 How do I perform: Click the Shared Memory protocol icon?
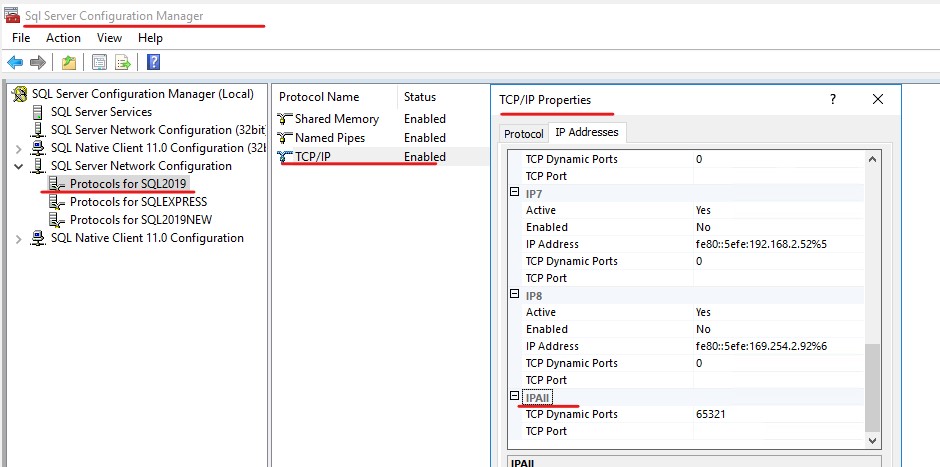click(285, 119)
